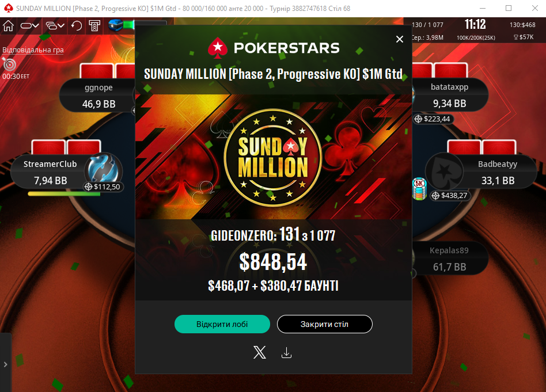Click StreamerClub's dolphin avatar
Viewport: 546px width, 392px height.
click(104, 170)
